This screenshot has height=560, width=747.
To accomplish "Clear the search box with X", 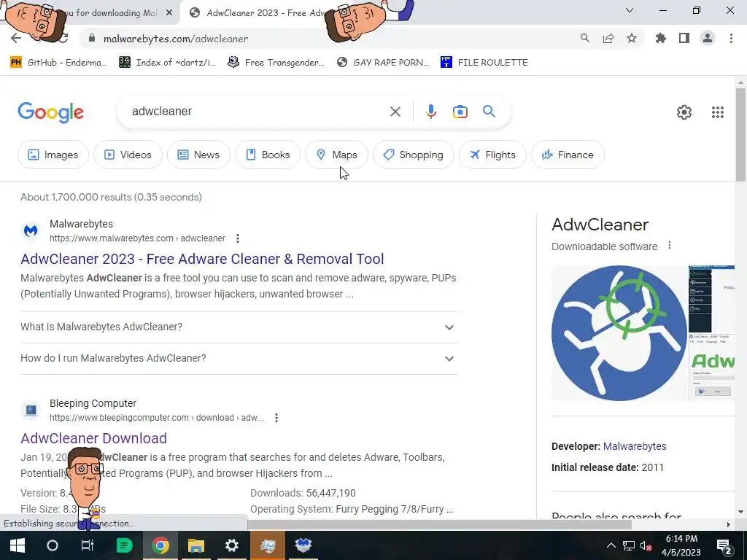I will pyautogui.click(x=395, y=112).
